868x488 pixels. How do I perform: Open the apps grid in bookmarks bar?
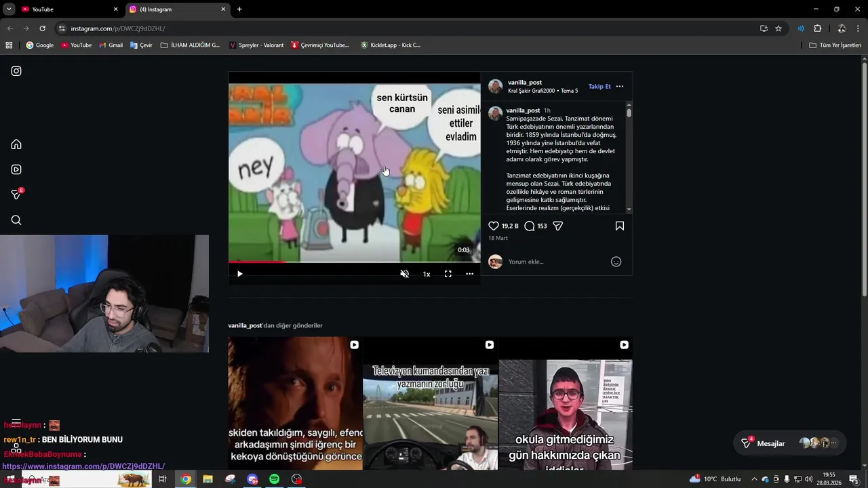9,45
